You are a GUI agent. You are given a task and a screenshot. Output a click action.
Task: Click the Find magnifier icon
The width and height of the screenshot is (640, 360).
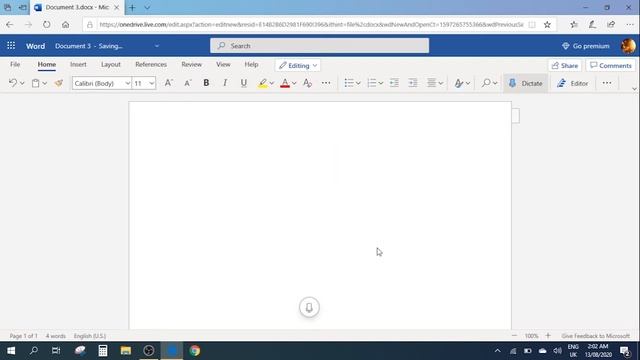486,83
